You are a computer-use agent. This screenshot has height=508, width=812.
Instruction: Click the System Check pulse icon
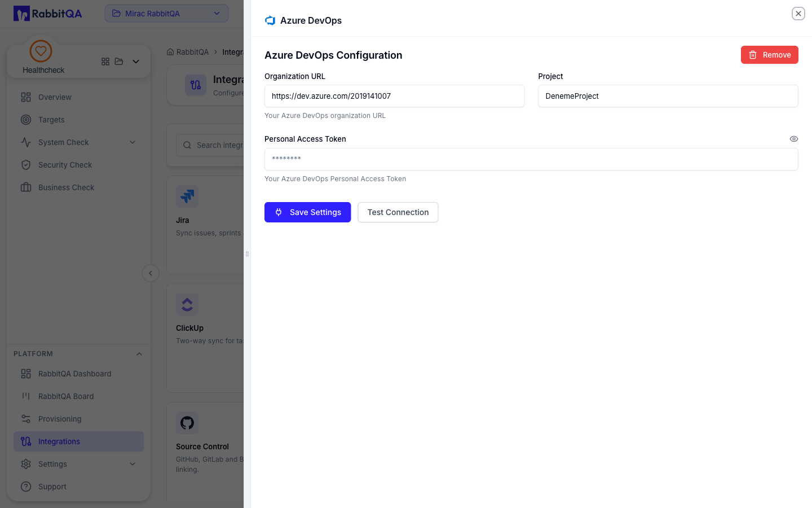tap(26, 142)
